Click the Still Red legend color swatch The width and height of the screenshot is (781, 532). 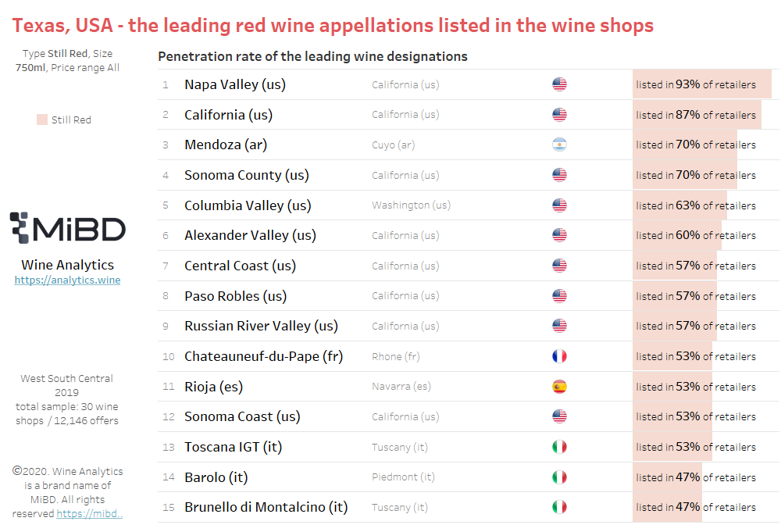click(x=42, y=120)
